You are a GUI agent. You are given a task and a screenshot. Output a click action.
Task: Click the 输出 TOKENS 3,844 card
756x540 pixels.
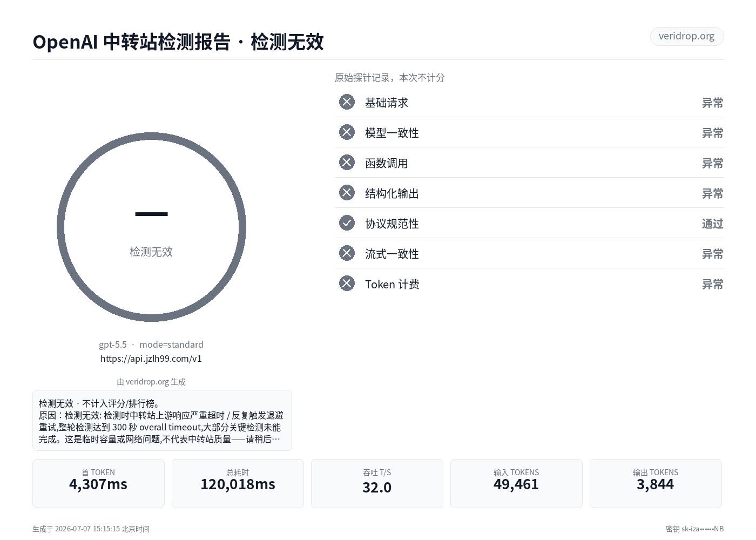pos(656,483)
